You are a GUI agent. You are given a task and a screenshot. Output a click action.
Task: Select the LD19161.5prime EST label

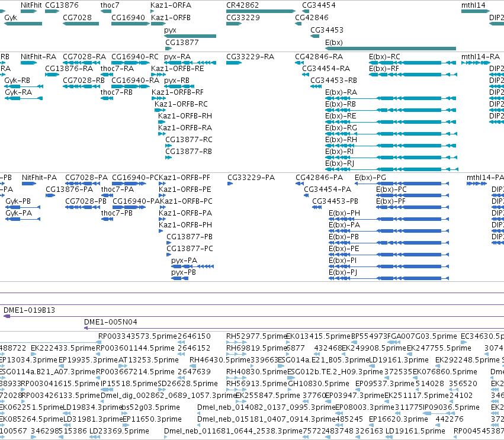click(x=415, y=431)
